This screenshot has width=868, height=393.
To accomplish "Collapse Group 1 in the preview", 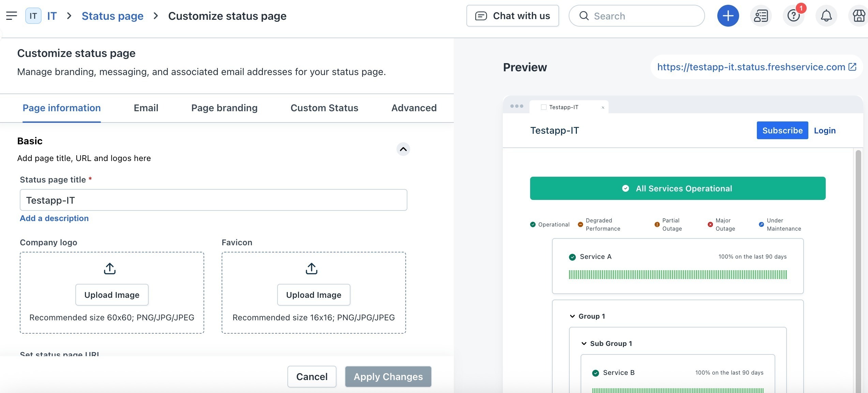I will tap(572, 316).
